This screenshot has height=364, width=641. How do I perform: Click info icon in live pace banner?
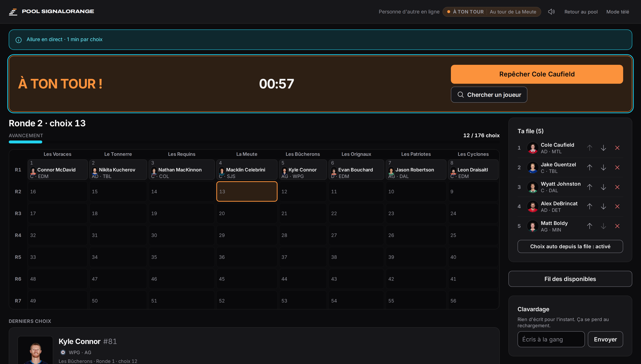pyautogui.click(x=19, y=40)
